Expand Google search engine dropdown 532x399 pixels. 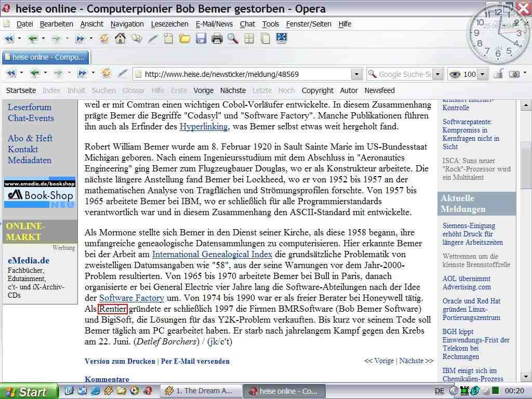click(437, 74)
